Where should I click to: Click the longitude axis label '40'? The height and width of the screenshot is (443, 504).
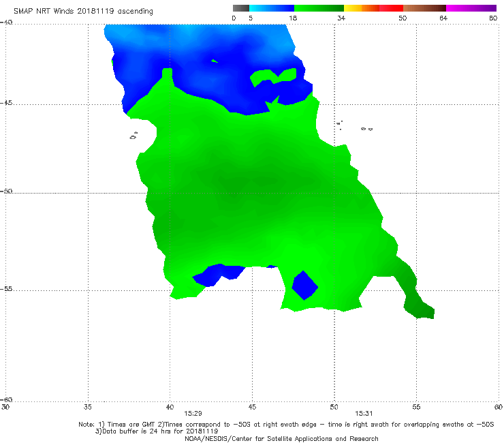tap(170, 408)
